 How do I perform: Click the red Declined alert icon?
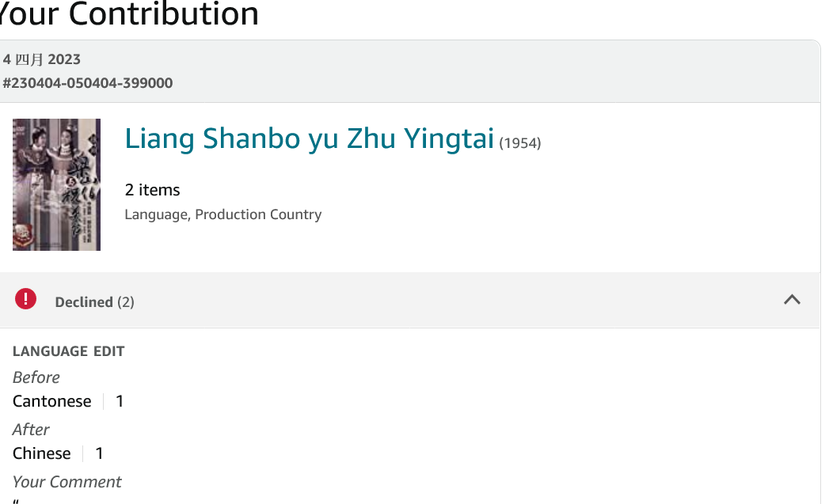tap(26, 299)
